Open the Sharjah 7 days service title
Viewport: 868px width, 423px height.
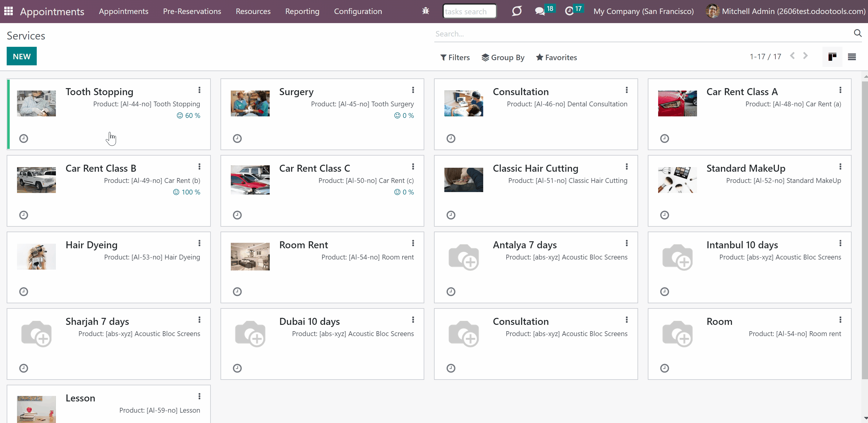tap(97, 321)
